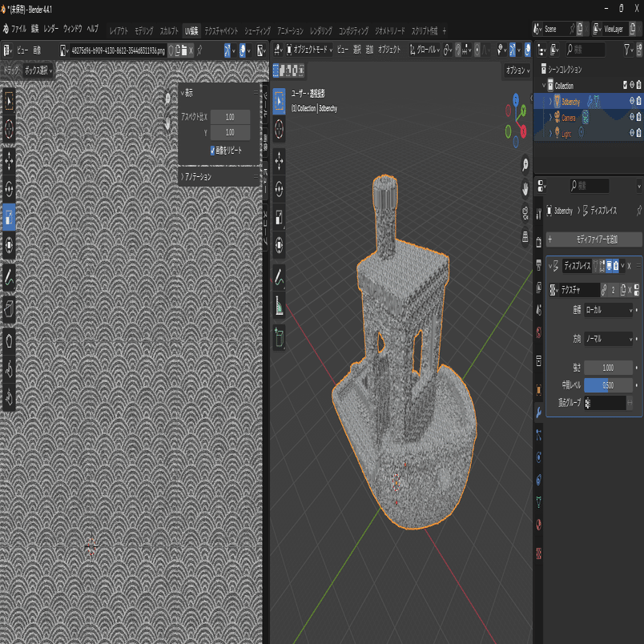Open the Object Mode dropdown
Screen dimensions: 644x644
tap(309, 50)
